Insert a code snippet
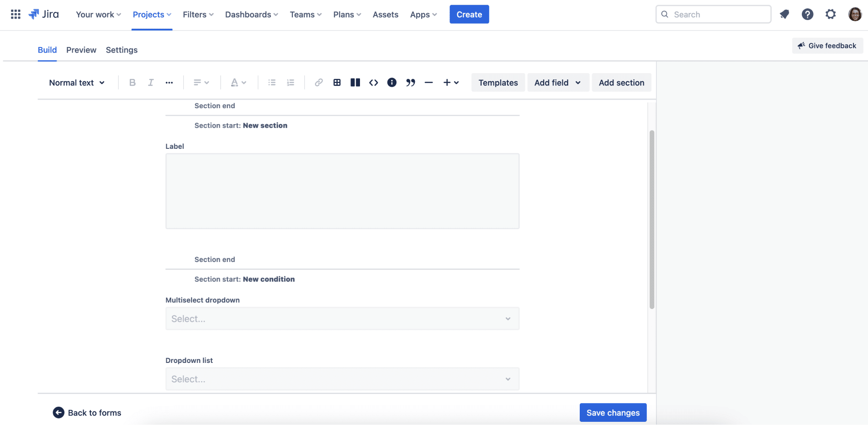Image resolution: width=868 pixels, height=425 pixels. pos(374,83)
